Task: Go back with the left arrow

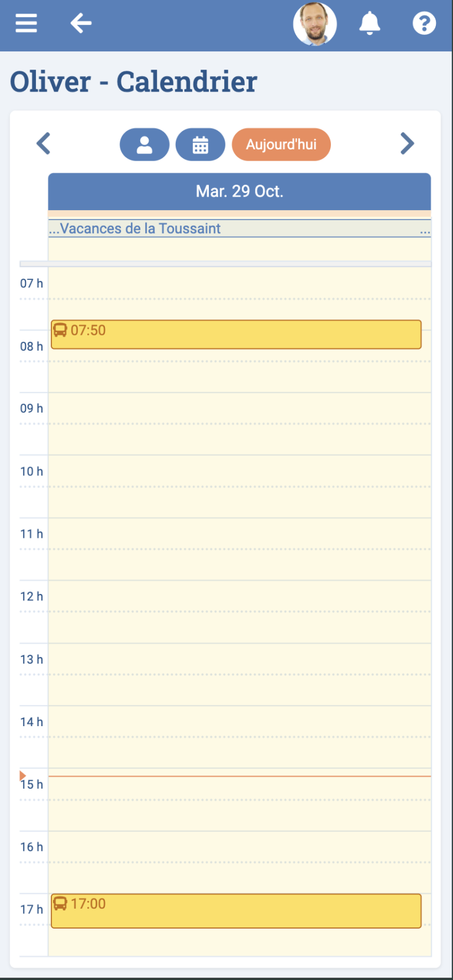Action: (x=81, y=24)
